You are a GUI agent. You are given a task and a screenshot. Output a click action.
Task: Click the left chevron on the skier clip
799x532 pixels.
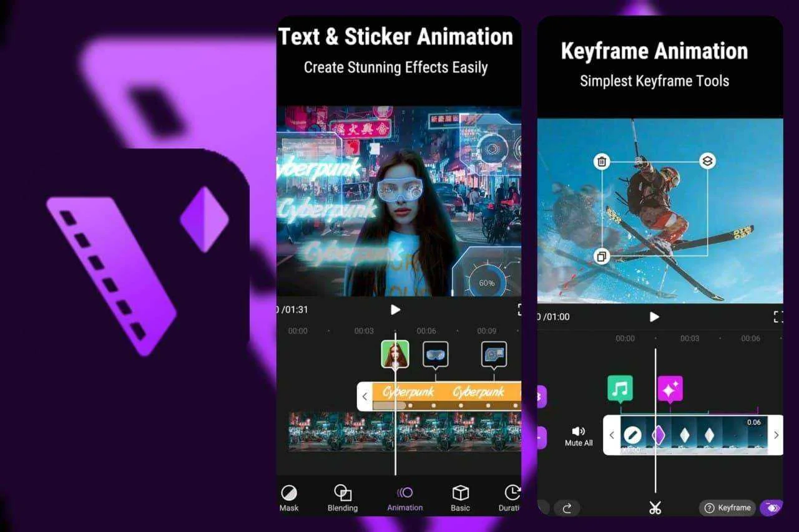point(612,435)
